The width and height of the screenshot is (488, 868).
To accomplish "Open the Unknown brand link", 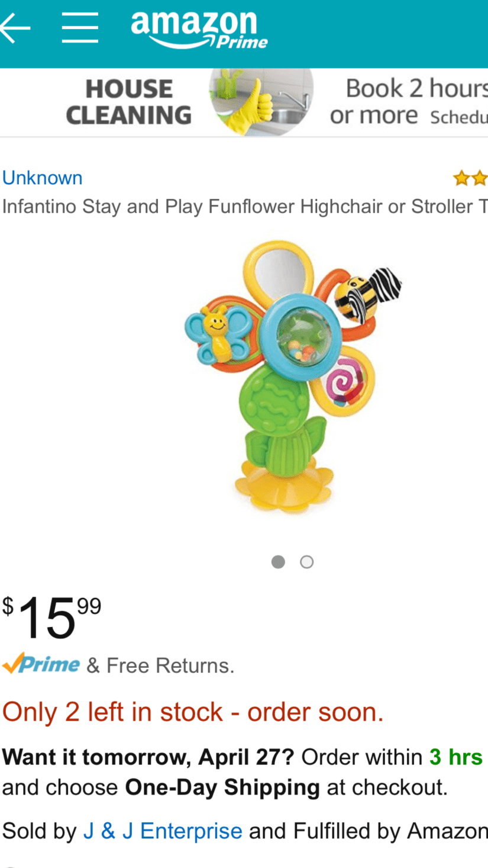I will coord(43,178).
